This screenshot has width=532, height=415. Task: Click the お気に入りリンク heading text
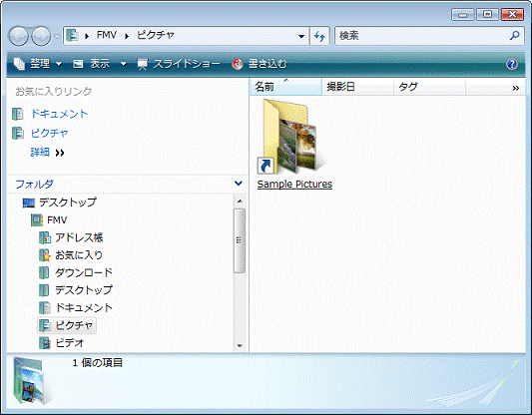tap(54, 91)
